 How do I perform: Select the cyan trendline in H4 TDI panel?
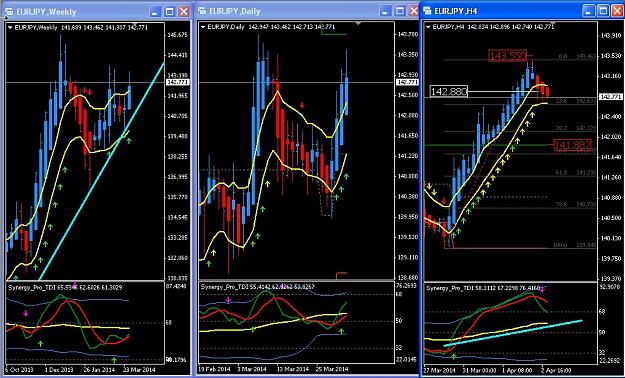(513, 333)
